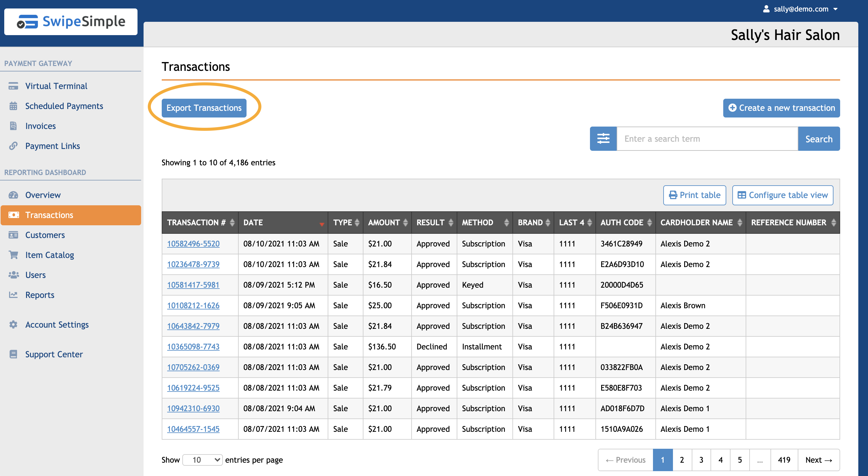Image resolution: width=868 pixels, height=476 pixels.
Task: Click the Item Catalog cart icon
Action: [x=14, y=255]
